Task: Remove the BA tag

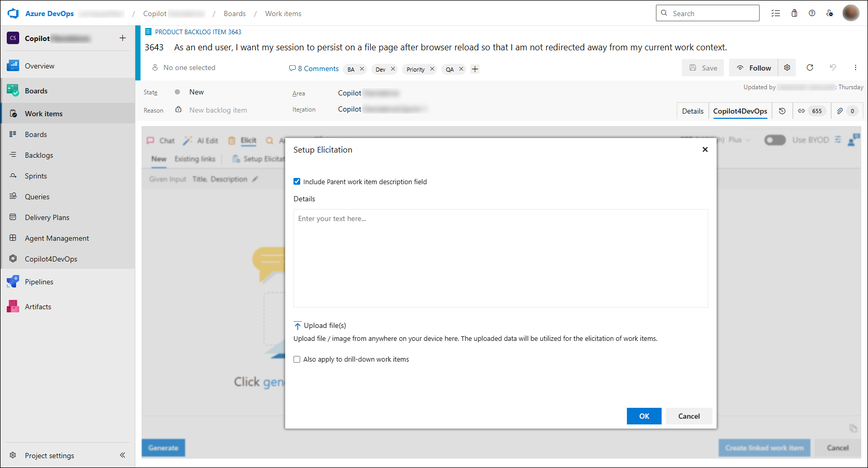Action: pyautogui.click(x=362, y=69)
